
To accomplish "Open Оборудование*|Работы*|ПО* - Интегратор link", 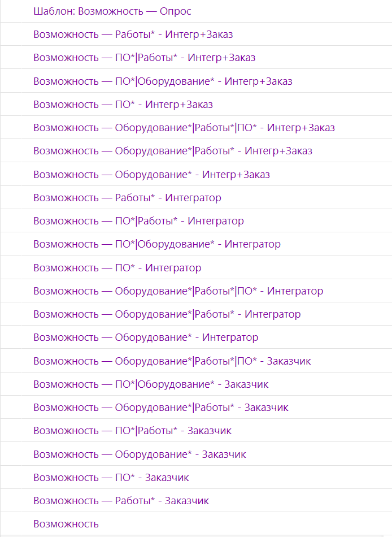I will pos(178,291).
